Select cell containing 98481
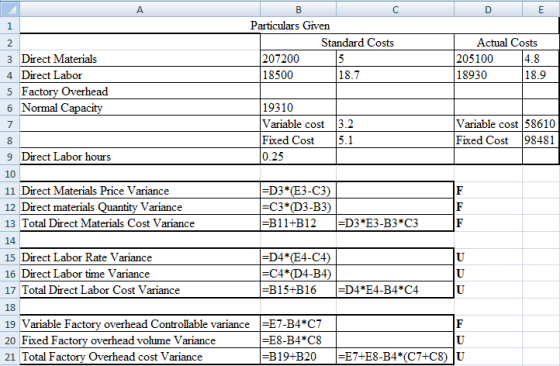 coord(541,140)
